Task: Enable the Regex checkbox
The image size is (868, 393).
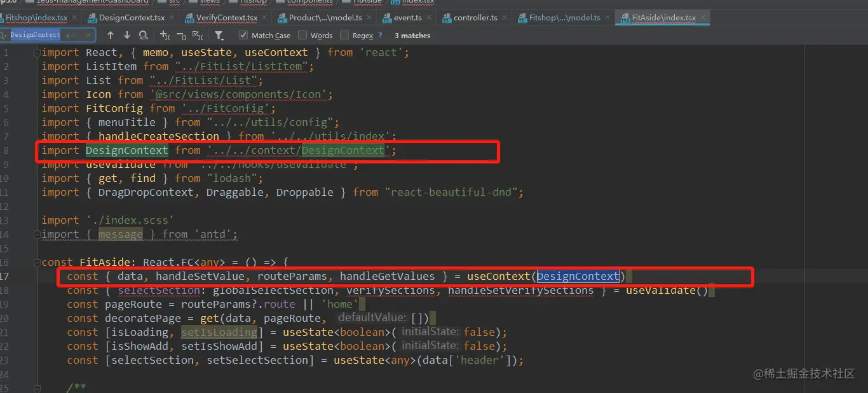Action: pos(344,36)
